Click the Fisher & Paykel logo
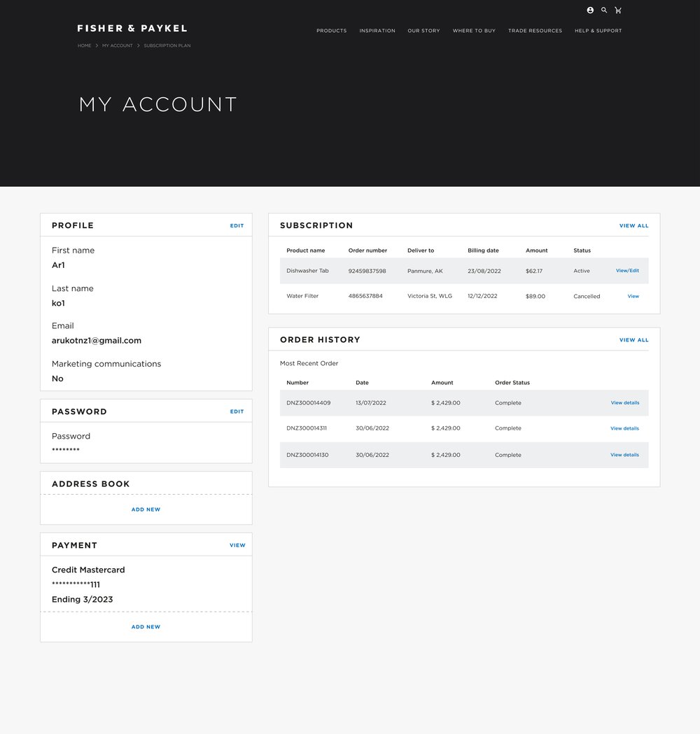 [132, 29]
